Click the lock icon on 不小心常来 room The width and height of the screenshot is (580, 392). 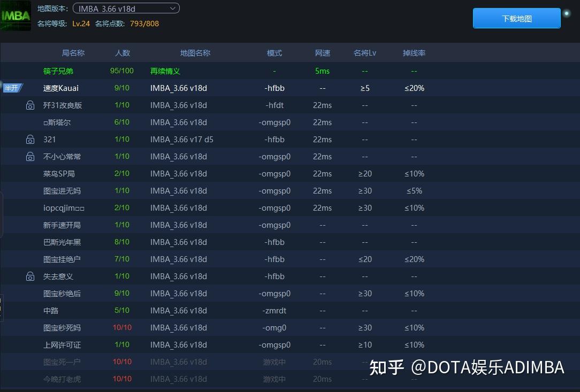(x=29, y=156)
